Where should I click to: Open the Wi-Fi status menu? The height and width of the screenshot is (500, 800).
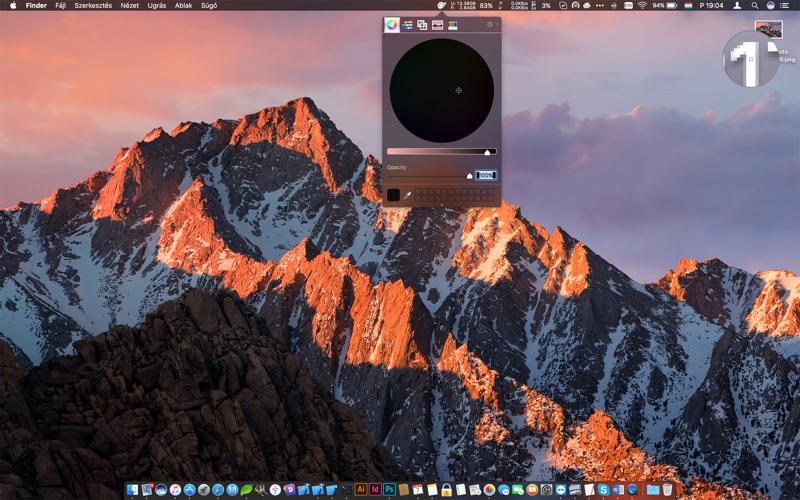click(642, 5)
